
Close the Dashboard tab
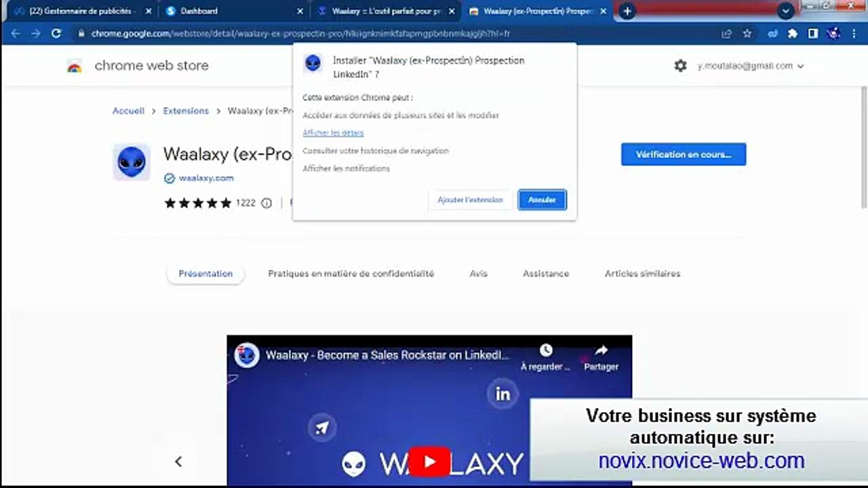300,12
